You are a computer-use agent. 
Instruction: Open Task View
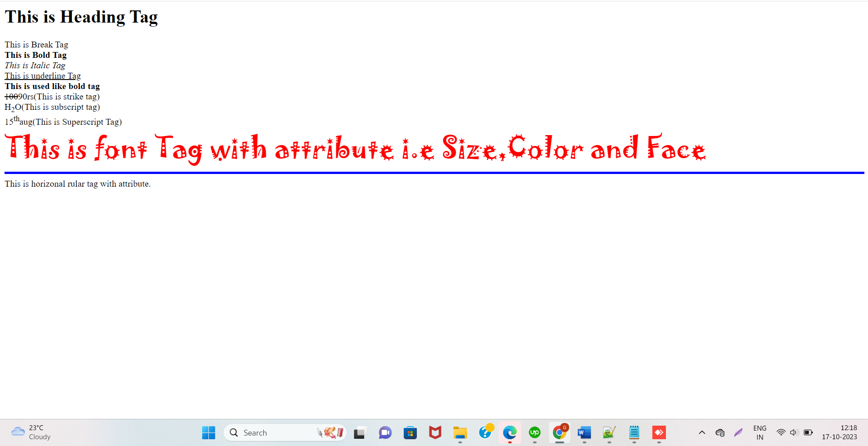point(359,432)
